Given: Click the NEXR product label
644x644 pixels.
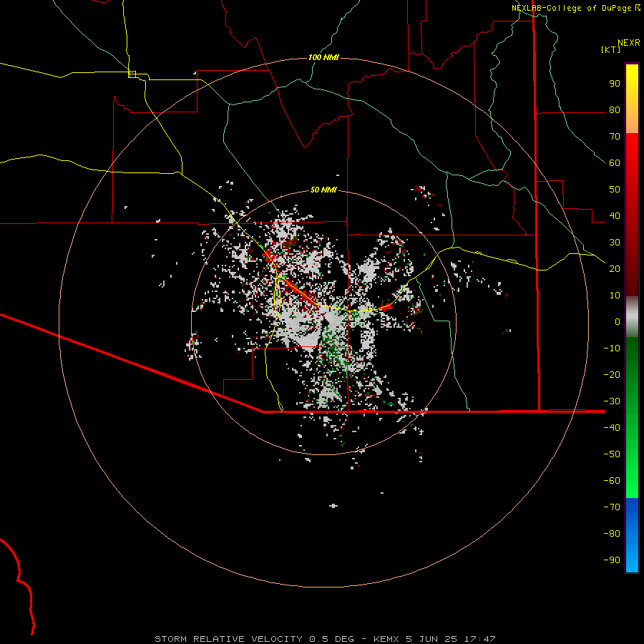Looking at the screenshot, I should click(x=629, y=43).
